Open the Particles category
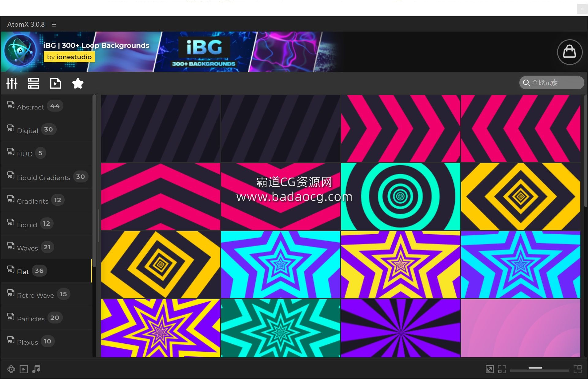Viewport: 588px width, 379px height. coord(46,318)
